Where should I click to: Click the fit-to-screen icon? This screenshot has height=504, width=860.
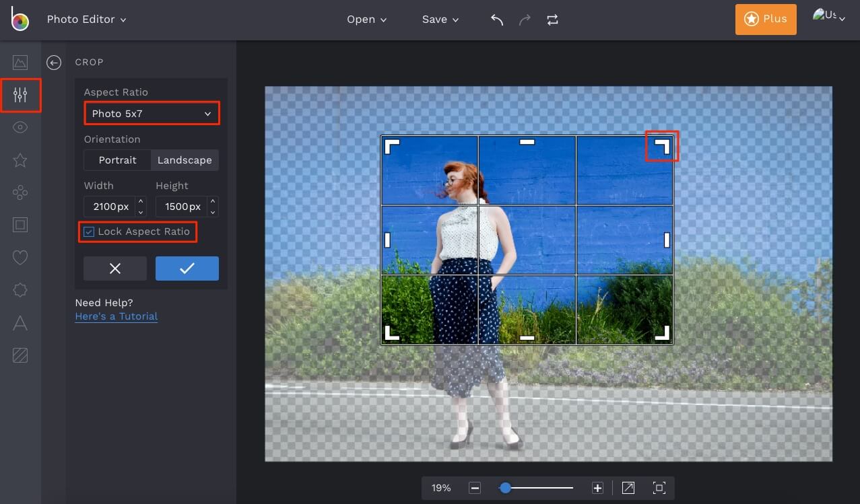pyautogui.click(x=658, y=487)
